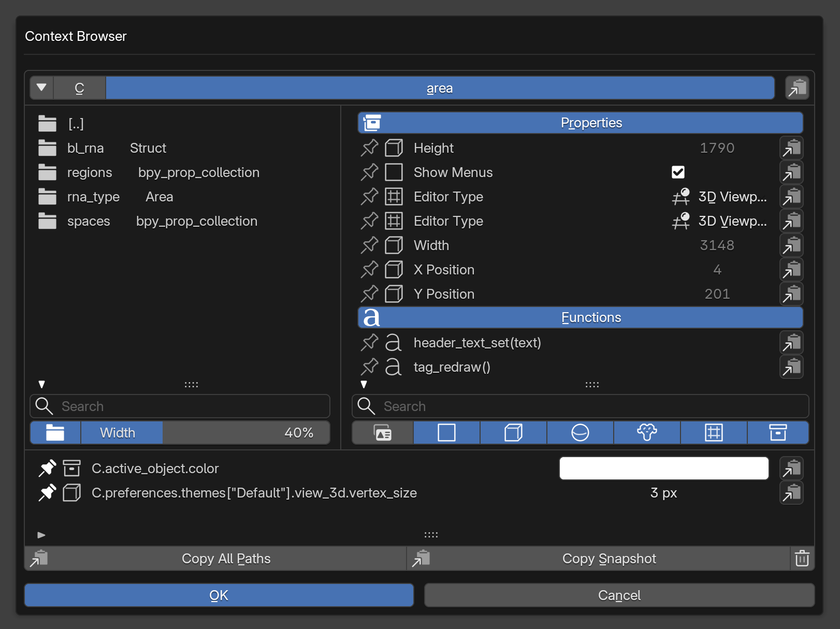Screen dimensions: 840x629
Task: Pin the Show Menus property
Action: tap(370, 172)
